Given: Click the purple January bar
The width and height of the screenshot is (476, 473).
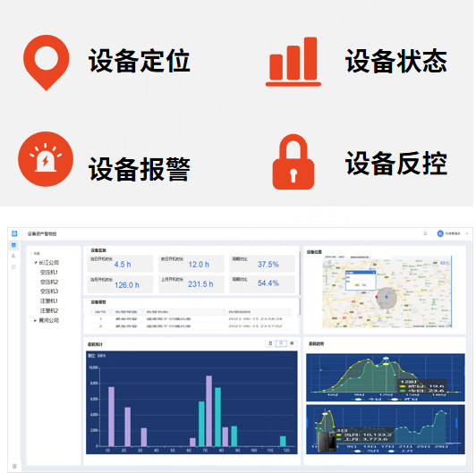Looking at the screenshot, I should pos(112,417).
